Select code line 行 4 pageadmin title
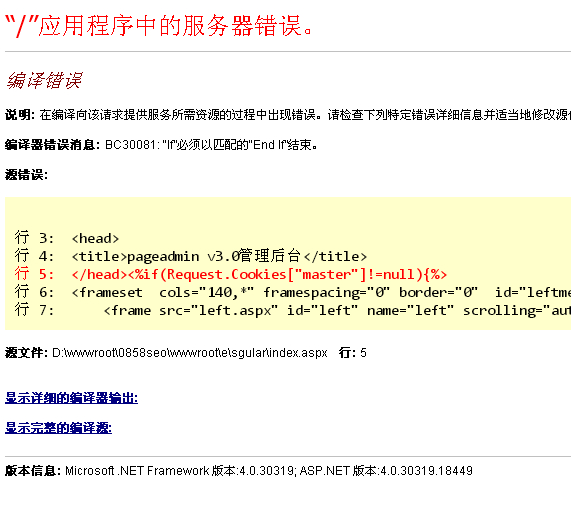 pos(190,256)
